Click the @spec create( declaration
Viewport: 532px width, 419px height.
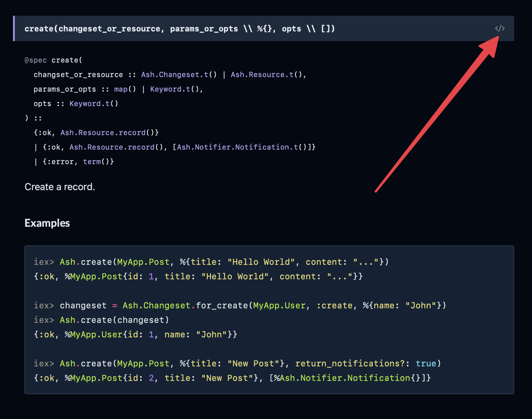pos(53,60)
